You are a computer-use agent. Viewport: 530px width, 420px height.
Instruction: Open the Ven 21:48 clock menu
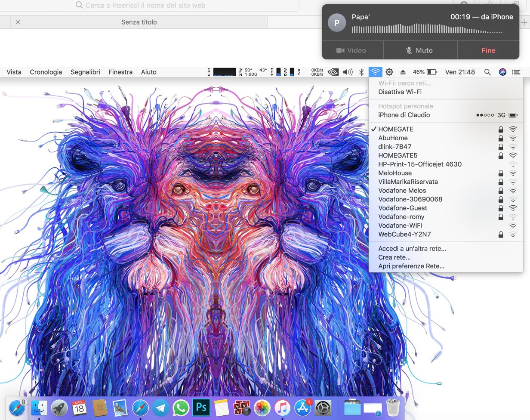[x=460, y=72]
